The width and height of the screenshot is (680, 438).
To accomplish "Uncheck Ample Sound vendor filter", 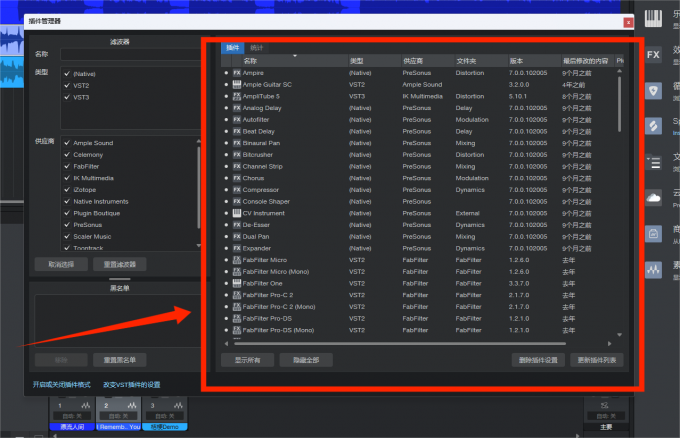I will tap(67, 143).
